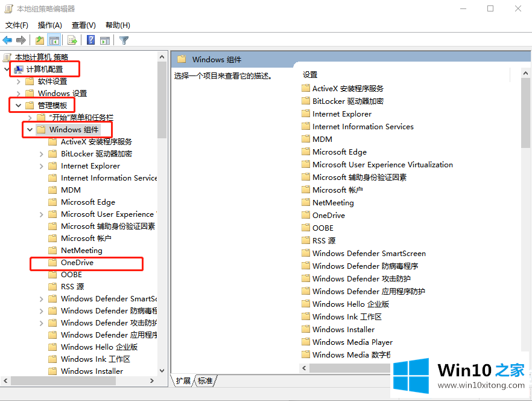
Task: Expand the "开始"菜单和任务栏 node
Action: tap(30, 118)
